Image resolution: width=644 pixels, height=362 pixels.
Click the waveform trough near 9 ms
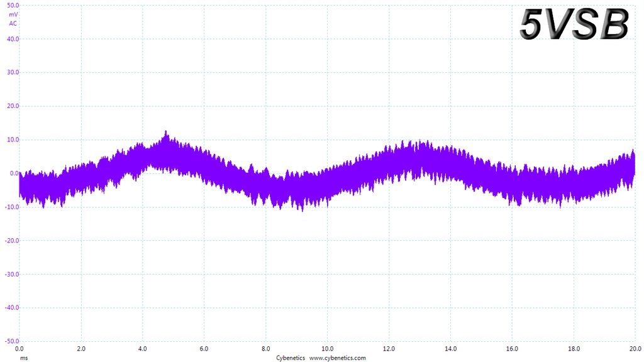303,209
